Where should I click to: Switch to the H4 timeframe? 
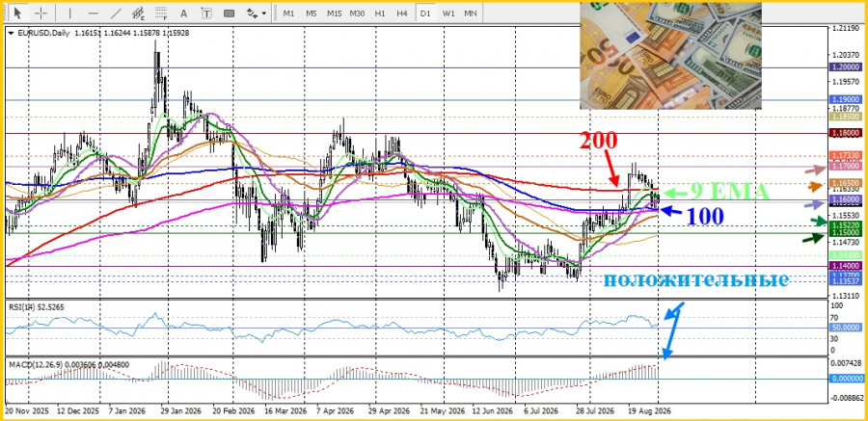(402, 13)
